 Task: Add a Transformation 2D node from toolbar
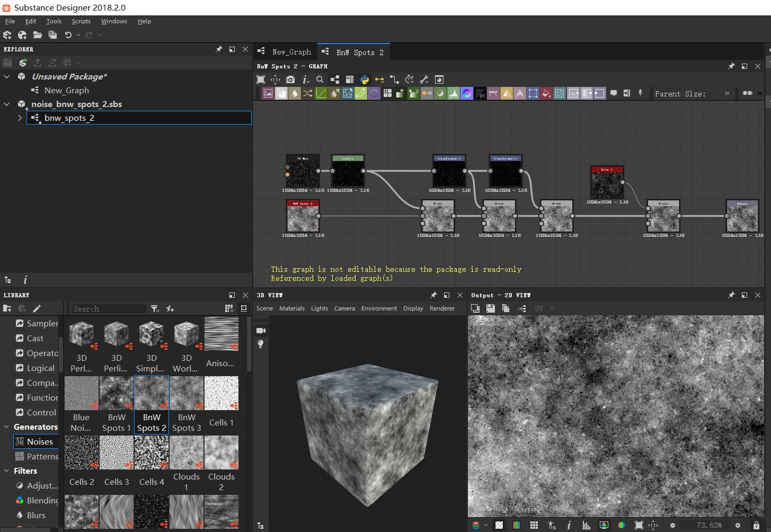click(533, 93)
